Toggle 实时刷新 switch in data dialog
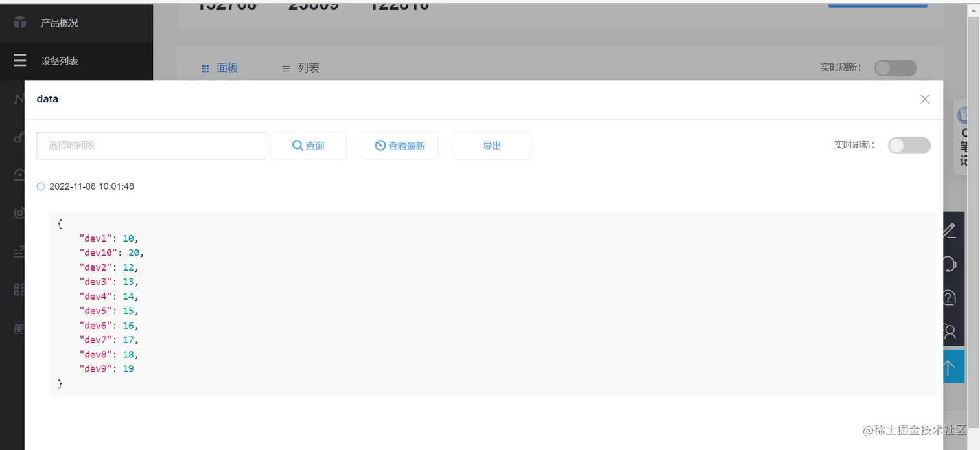980x450 pixels. 909,146
